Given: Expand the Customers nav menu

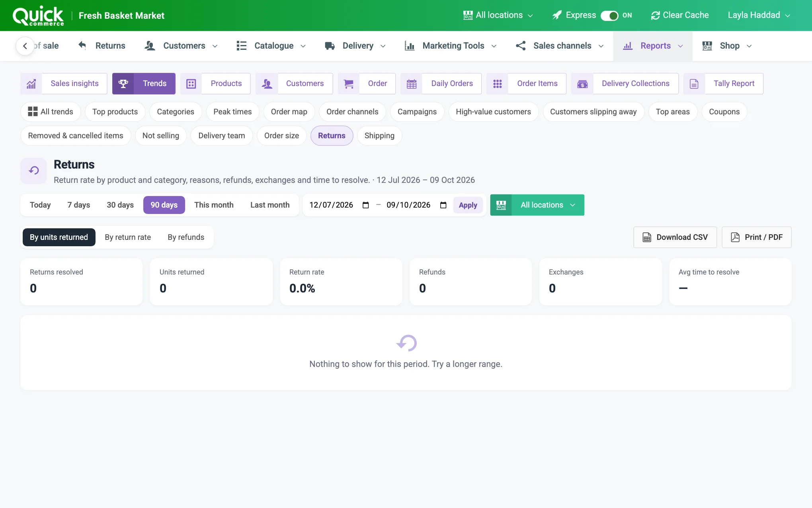Looking at the screenshot, I should coord(182,46).
